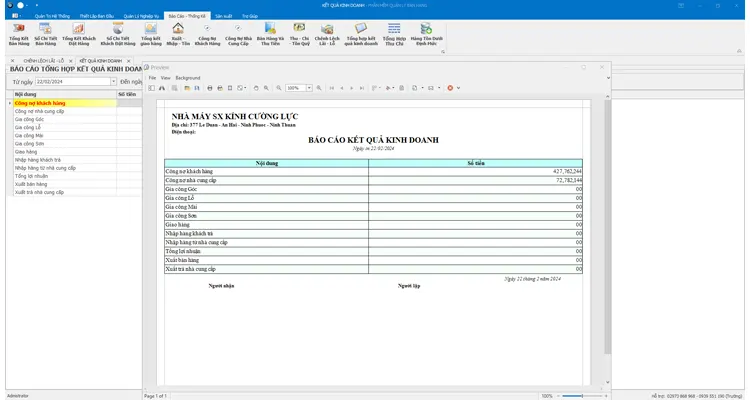Image resolution: width=750 pixels, height=400 pixels.
Task: Switch to CHÊNH LỆCH LÃI - LỖ tab
Action: (44, 61)
